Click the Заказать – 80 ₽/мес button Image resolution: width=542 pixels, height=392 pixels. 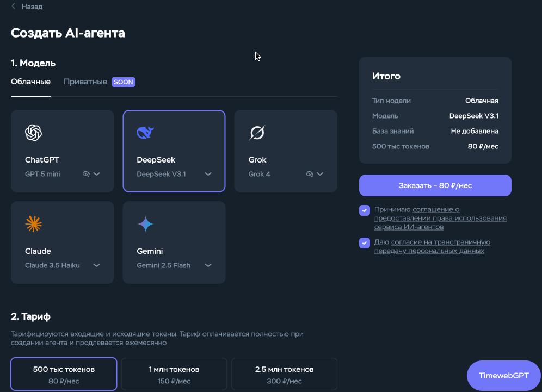point(435,185)
